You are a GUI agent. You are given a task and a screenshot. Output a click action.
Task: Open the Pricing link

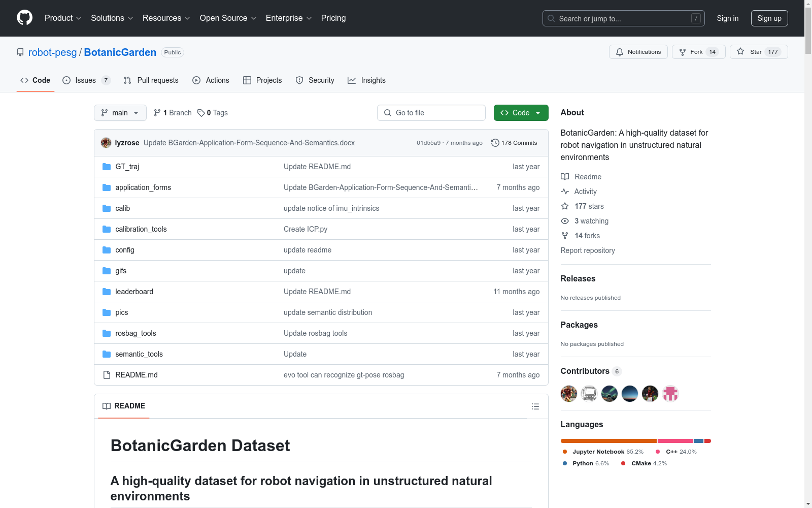333,18
